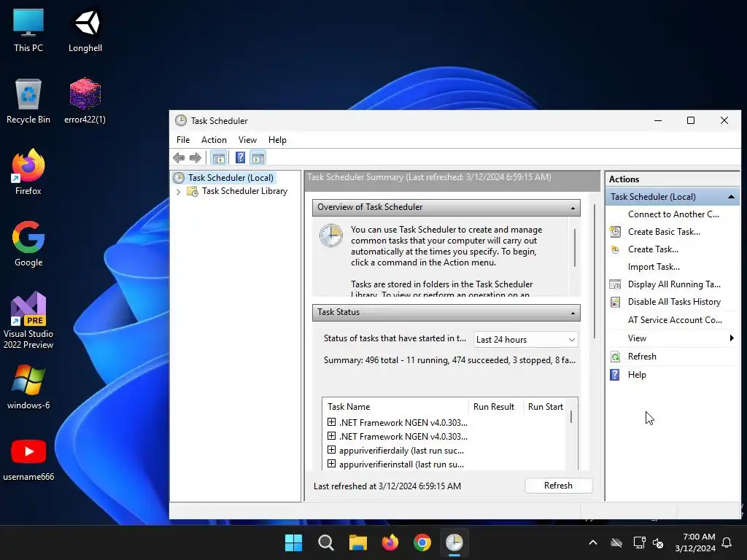Click the Run Result column header
This screenshot has height=560, width=747.
[x=495, y=407]
